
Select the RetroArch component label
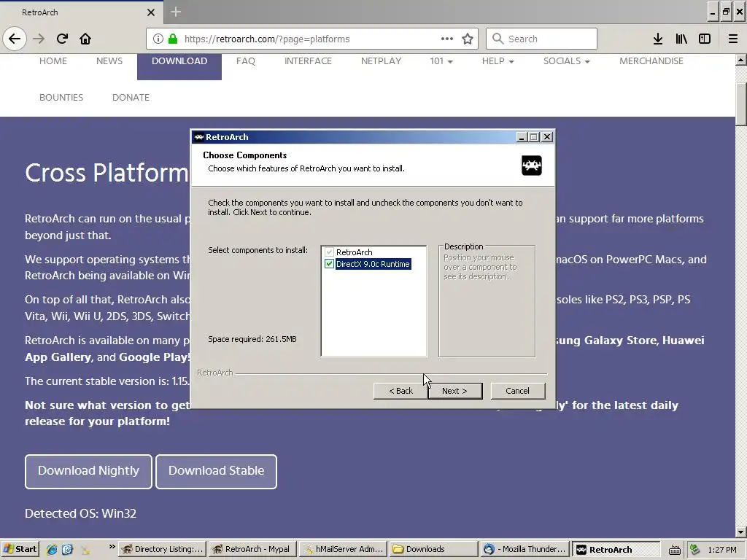click(x=355, y=252)
